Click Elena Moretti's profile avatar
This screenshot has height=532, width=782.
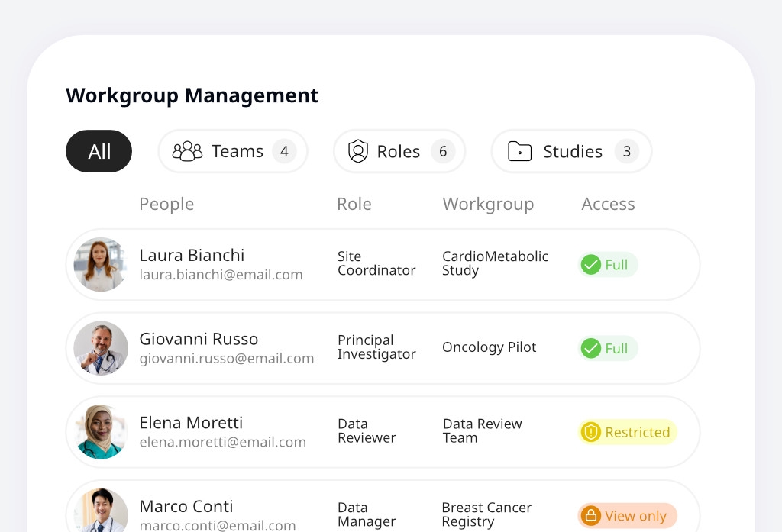tap(101, 433)
